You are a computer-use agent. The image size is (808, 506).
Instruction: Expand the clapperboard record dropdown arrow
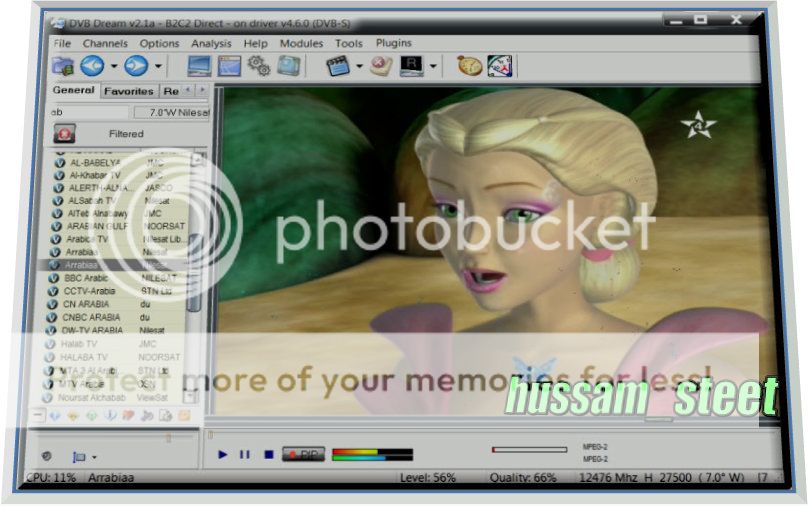(359, 66)
